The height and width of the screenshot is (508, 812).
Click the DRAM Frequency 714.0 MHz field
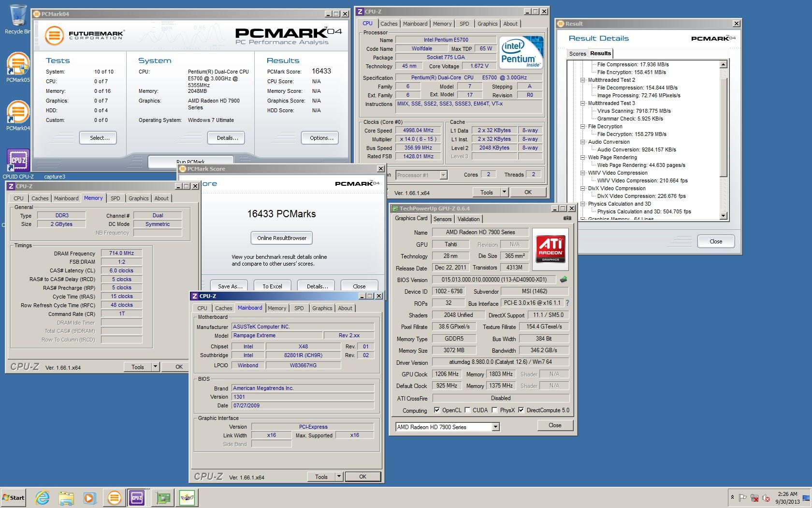122,253
